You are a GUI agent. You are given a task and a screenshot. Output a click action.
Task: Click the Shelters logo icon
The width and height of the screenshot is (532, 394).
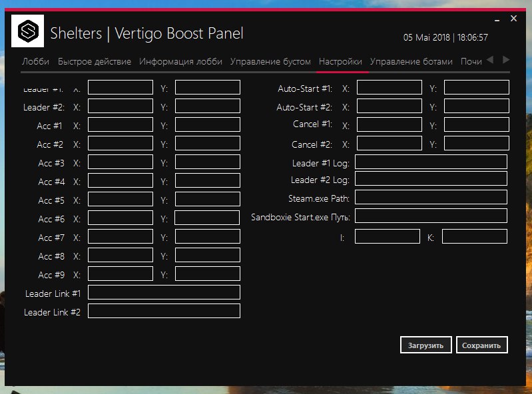click(x=27, y=31)
